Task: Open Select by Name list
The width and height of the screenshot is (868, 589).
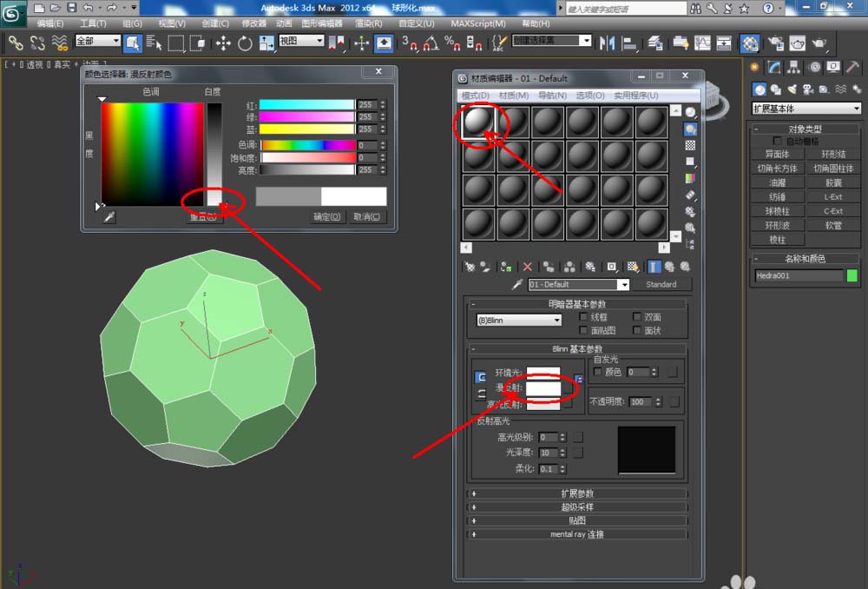Action: 155,43
